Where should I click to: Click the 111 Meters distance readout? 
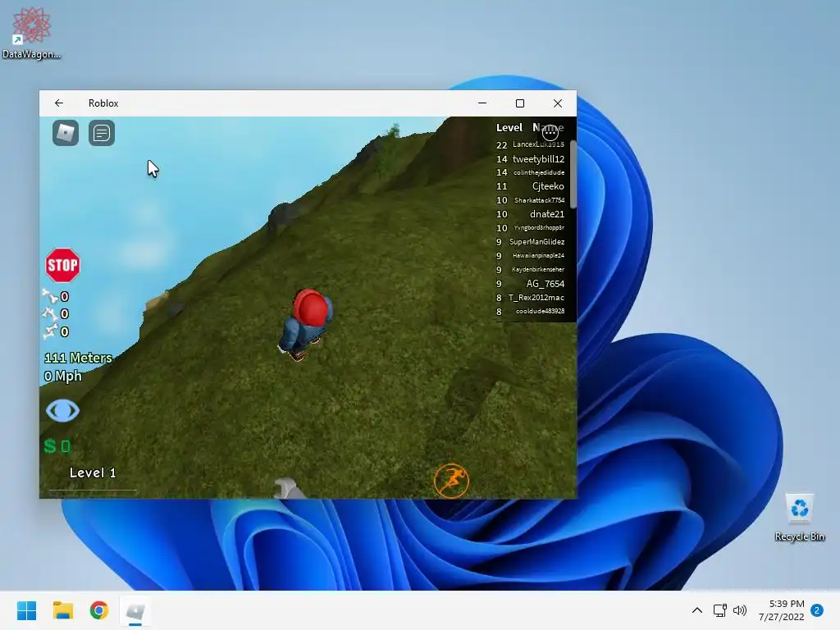pos(78,358)
